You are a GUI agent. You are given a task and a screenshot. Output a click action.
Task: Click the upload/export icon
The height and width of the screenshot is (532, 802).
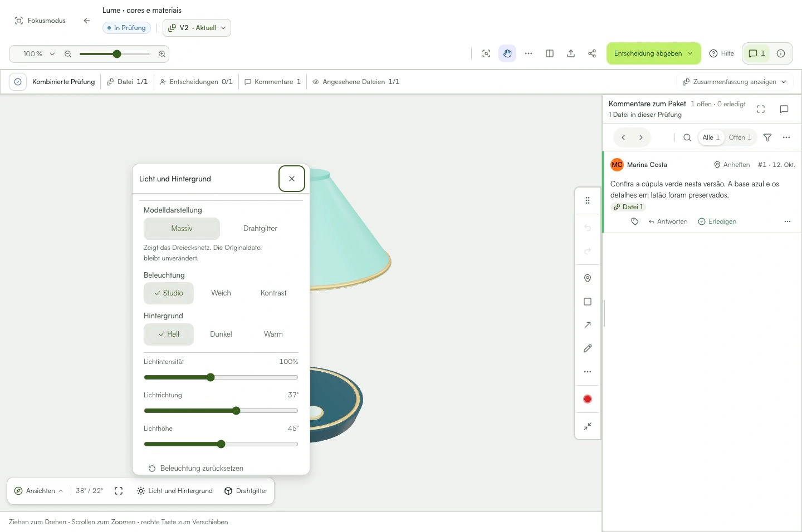tap(571, 53)
